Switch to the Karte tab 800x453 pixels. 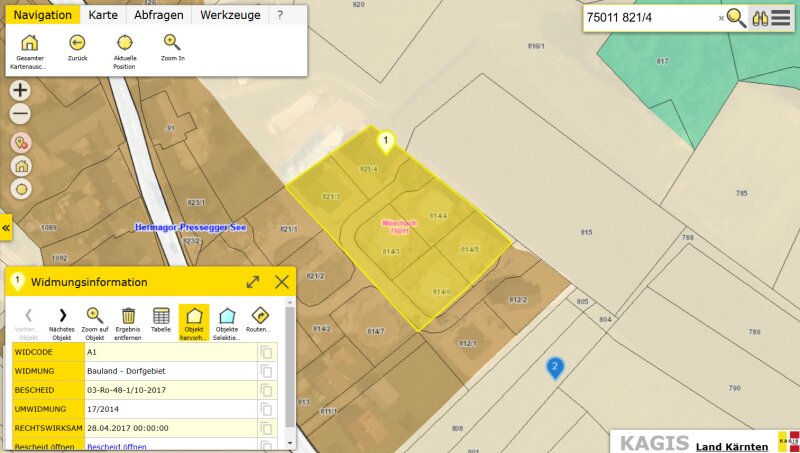coord(103,15)
